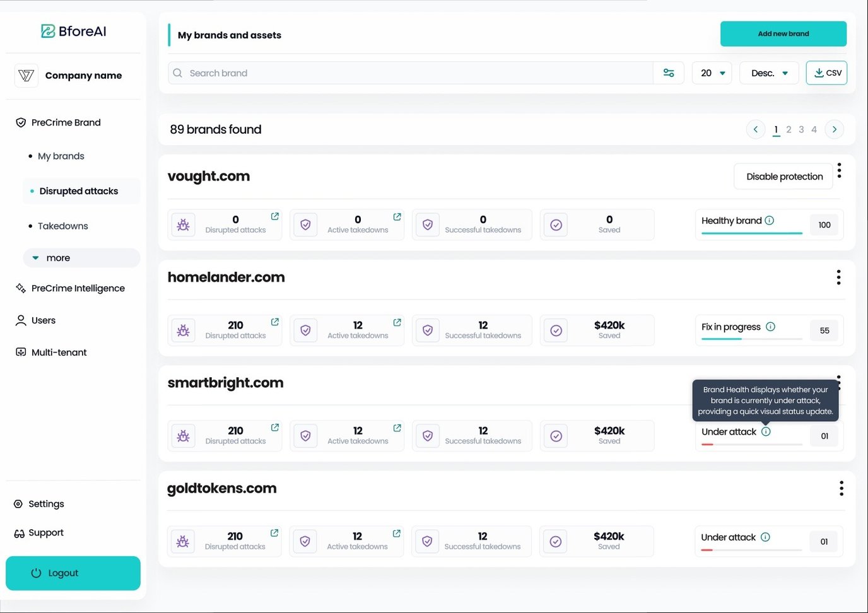868x613 pixels.
Task: Disable protection for vought.com
Action: (784, 177)
